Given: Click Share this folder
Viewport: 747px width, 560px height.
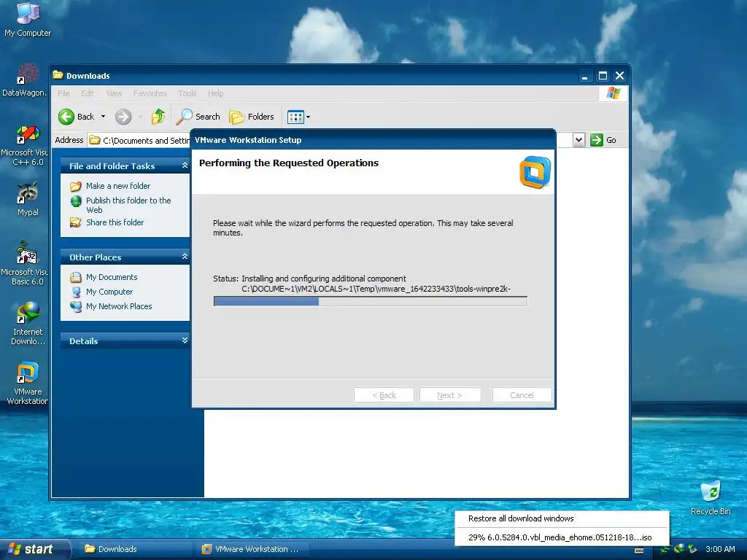Looking at the screenshot, I should click(107, 222).
